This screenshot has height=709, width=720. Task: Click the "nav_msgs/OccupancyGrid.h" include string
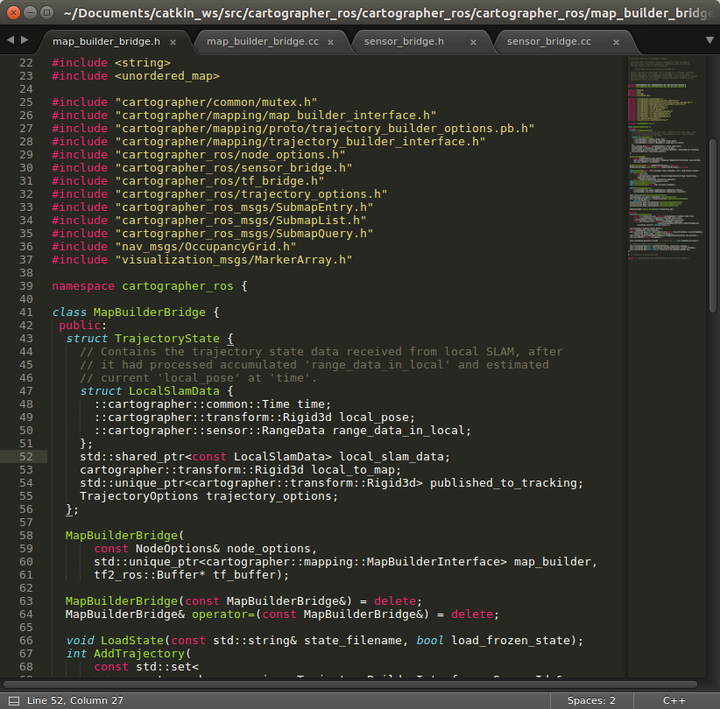205,247
